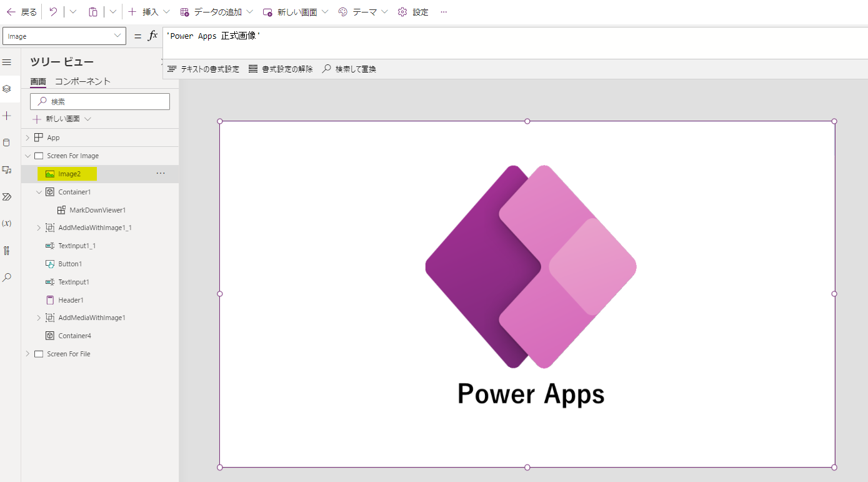The height and width of the screenshot is (482, 868).
Task: Click the Insert plus icon in sidebar
Action: [7, 116]
